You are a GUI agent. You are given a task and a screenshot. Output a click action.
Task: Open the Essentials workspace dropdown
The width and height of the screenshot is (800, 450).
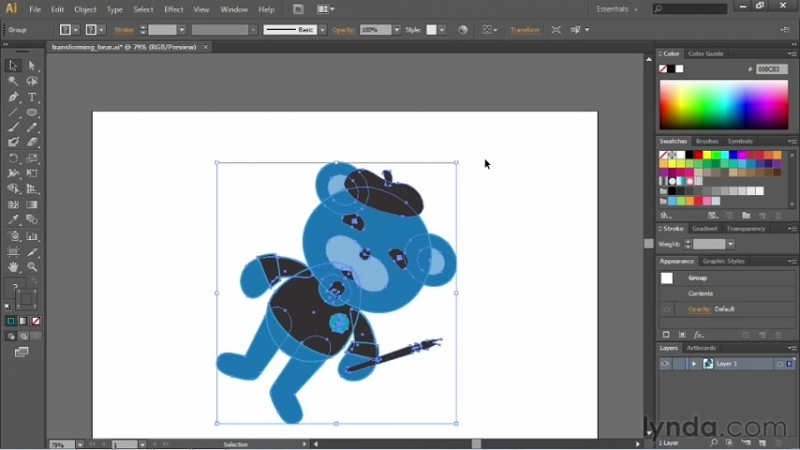618,9
